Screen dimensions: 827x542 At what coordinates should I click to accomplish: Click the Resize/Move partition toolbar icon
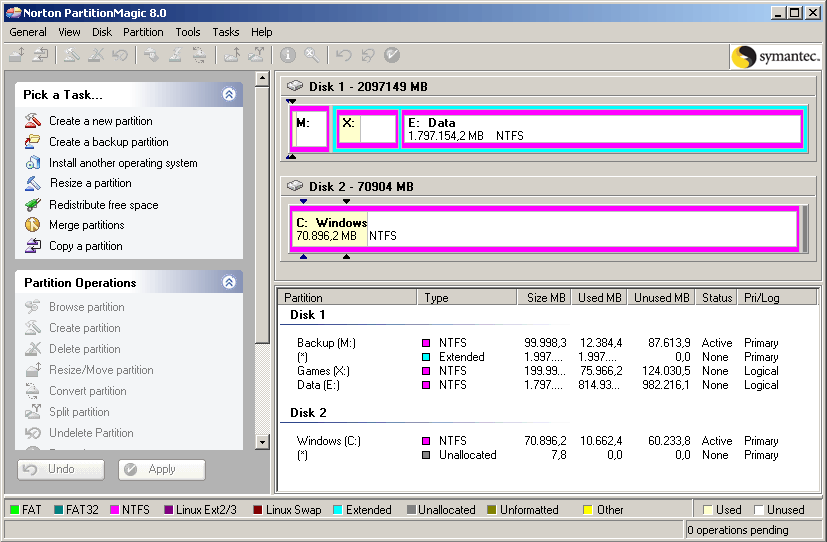[x=16, y=55]
